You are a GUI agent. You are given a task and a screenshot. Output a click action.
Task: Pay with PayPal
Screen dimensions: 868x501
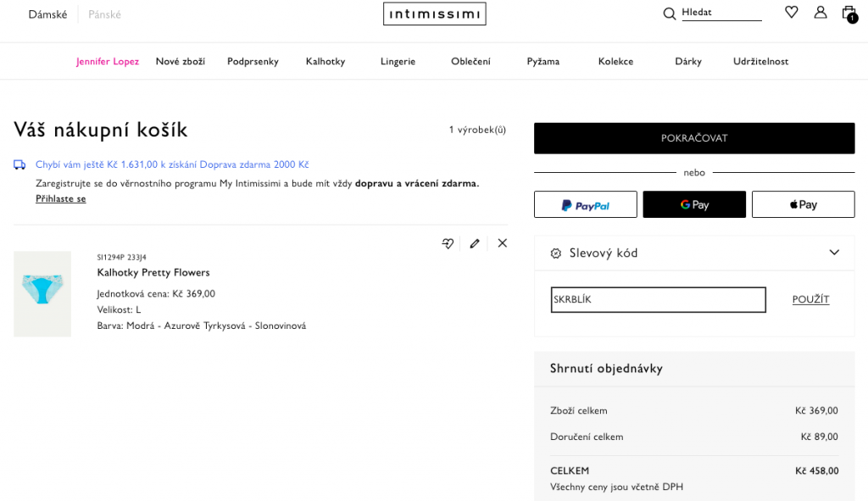[586, 205]
